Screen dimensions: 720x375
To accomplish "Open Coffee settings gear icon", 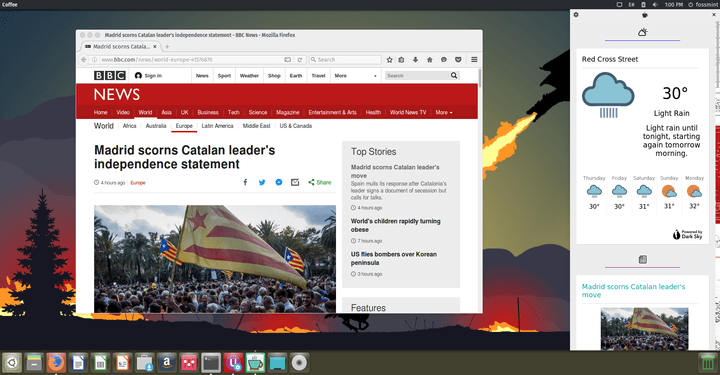I will [576, 15].
